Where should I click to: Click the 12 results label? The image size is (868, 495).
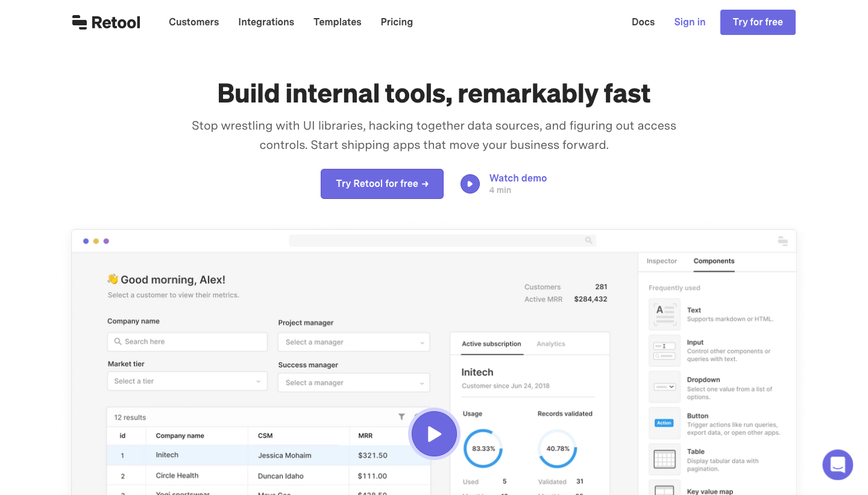(x=130, y=417)
